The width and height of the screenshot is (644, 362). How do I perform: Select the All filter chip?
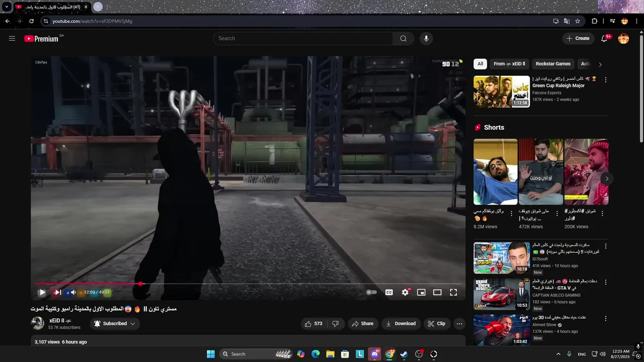[480, 64]
